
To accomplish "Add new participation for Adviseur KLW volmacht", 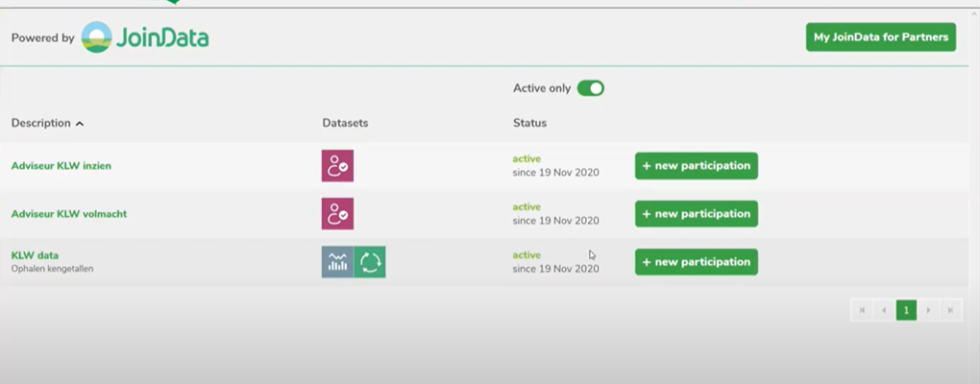I will 696,214.
